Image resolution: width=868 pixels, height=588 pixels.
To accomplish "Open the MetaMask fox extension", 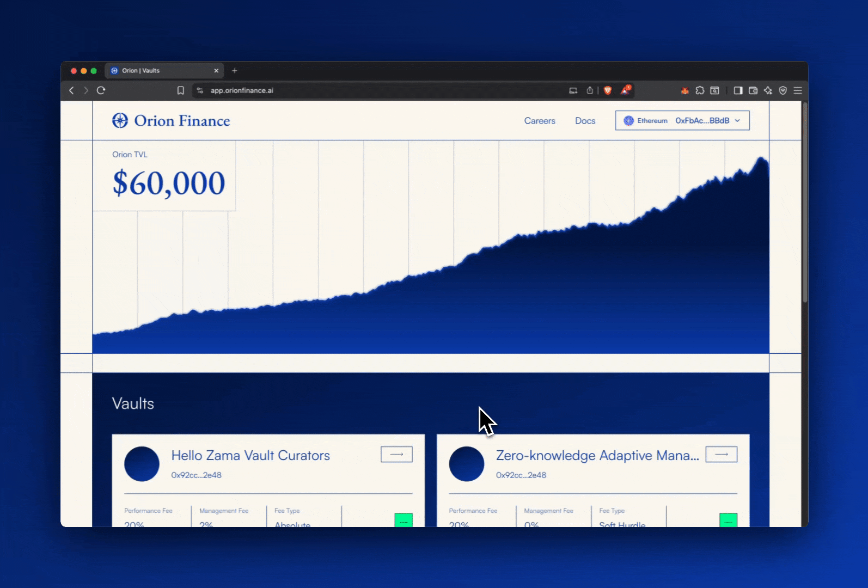I will (684, 90).
